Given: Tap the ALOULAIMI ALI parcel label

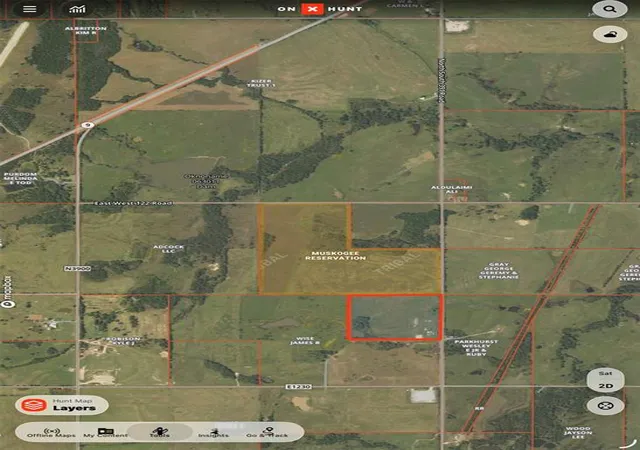Looking at the screenshot, I should point(451,189).
